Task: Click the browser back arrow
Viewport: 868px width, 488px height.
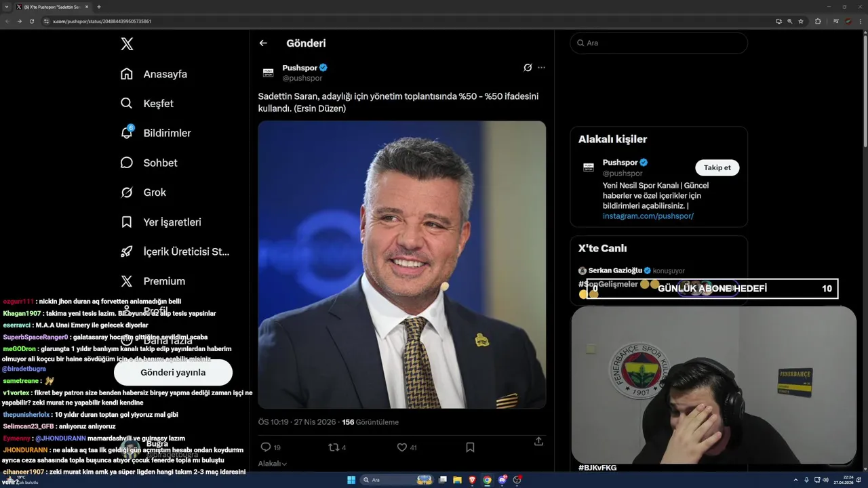Action: [7, 21]
